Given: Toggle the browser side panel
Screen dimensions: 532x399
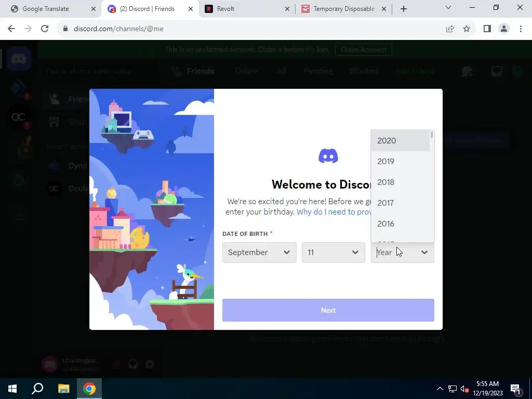Looking at the screenshot, I should 487,29.
